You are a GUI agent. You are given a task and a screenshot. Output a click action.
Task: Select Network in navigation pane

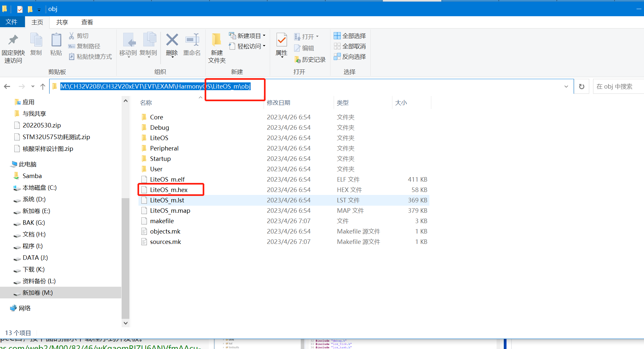24,308
